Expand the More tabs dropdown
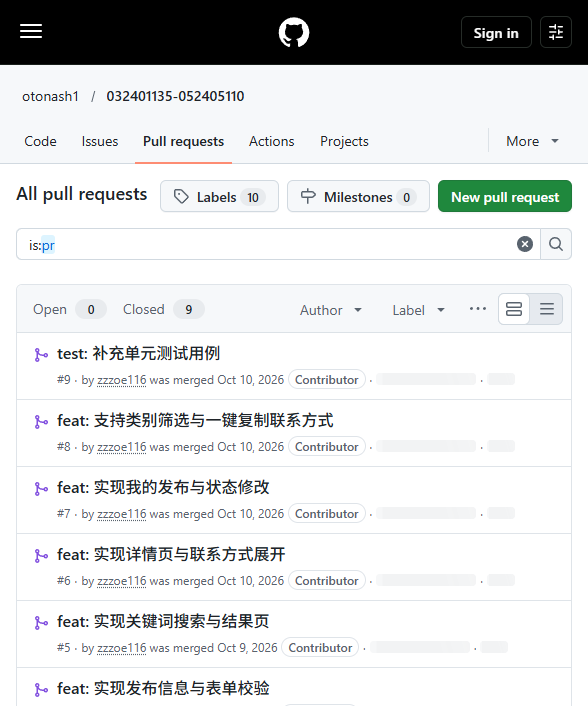The width and height of the screenshot is (588, 706). pyautogui.click(x=532, y=141)
